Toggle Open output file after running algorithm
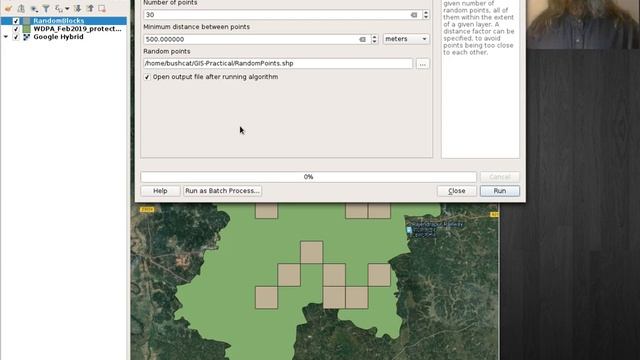 pos(147,77)
